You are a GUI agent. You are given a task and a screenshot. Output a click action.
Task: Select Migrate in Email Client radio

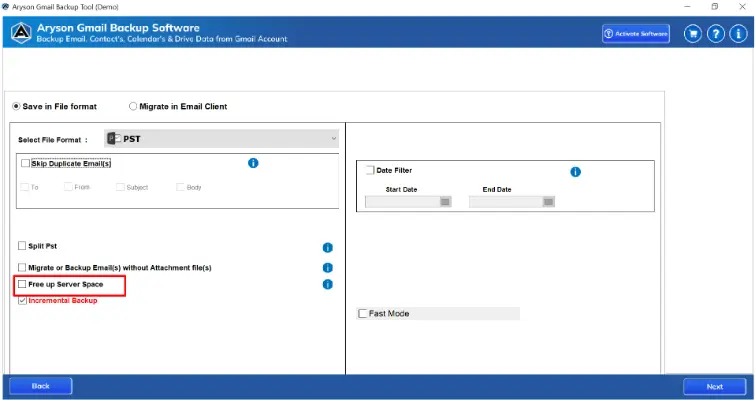133,106
